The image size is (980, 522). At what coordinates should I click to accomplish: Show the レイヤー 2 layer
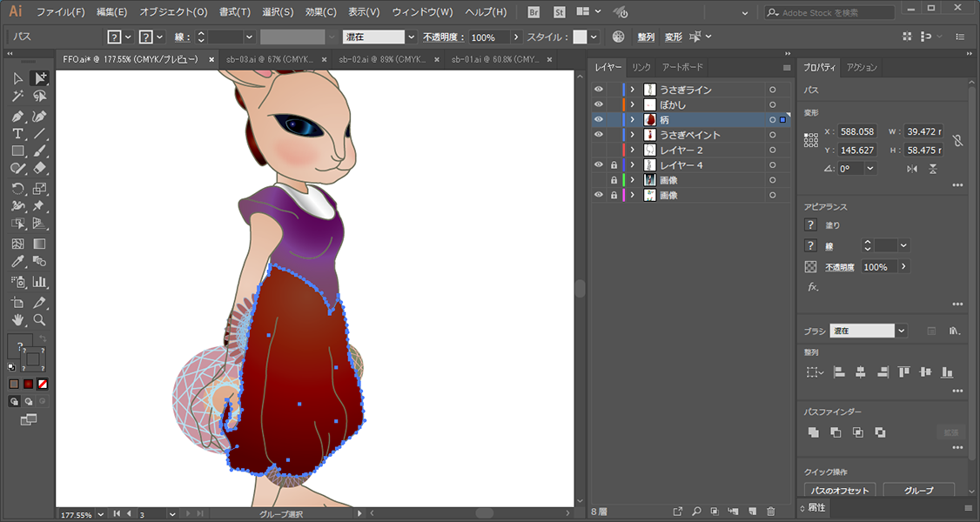599,150
